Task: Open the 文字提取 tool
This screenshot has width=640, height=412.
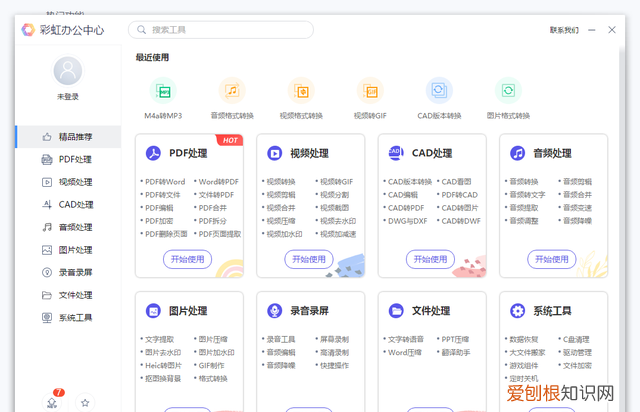Action: pyautogui.click(x=160, y=339)
